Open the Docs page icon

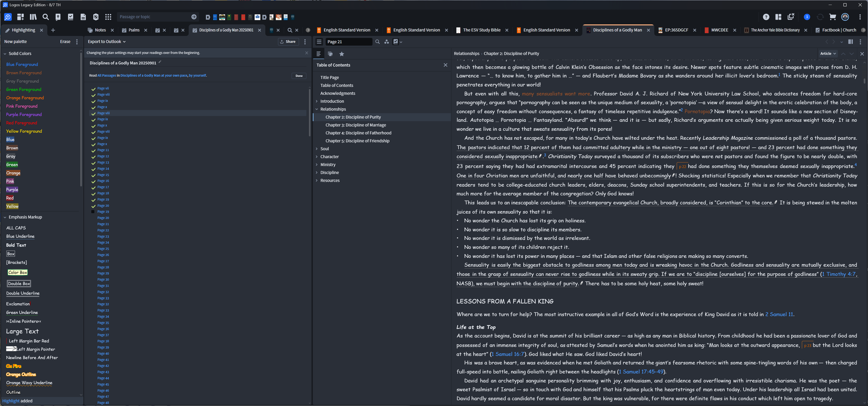click(83, 17)
